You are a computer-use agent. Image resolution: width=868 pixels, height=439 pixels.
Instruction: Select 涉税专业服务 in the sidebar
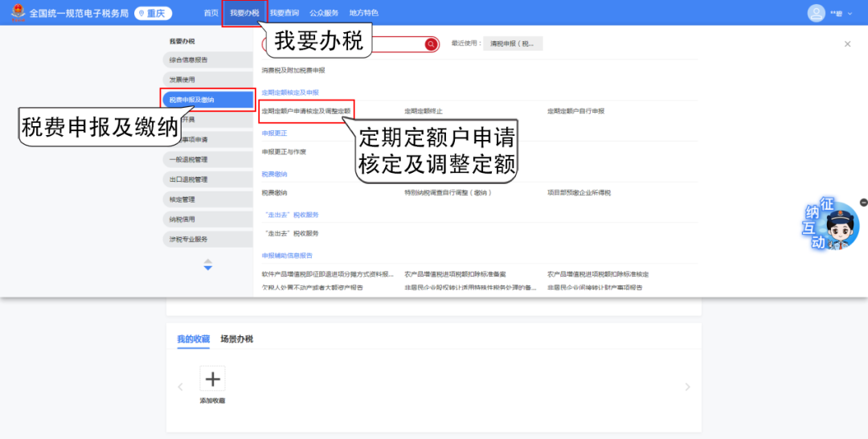[x=207, y=239]
